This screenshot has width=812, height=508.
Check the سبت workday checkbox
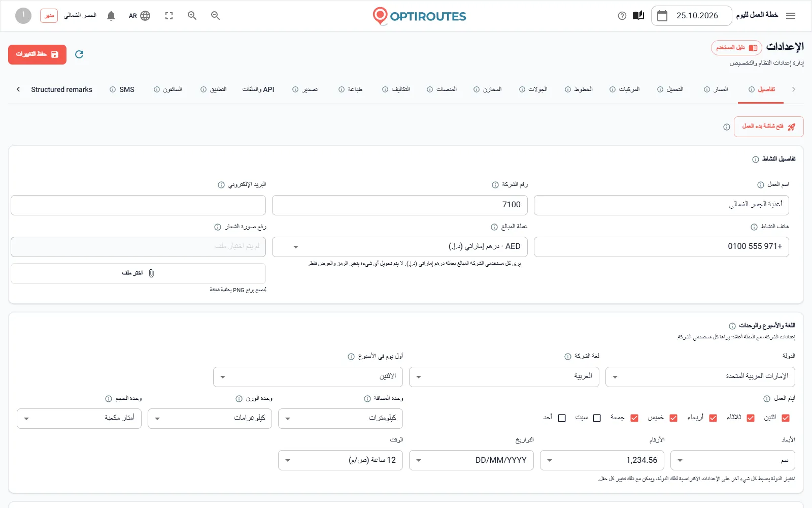[x=597, y=418]
